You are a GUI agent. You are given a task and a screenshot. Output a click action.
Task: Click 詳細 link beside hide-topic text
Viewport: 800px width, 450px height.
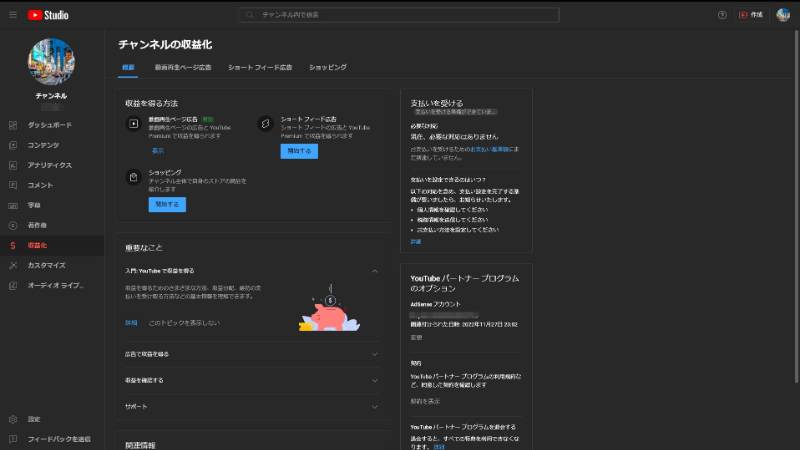131,323
